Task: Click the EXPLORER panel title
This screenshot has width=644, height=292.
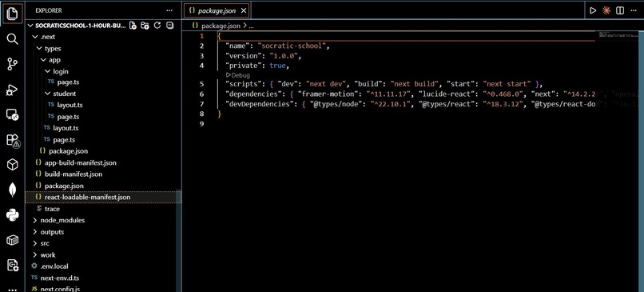Action: tap(49, 10)
